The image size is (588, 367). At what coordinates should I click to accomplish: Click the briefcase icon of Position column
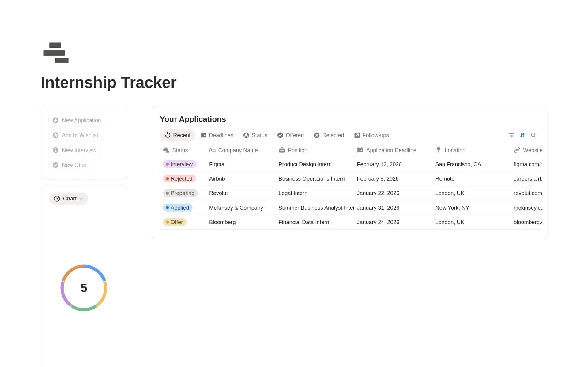[x=282, y=150]
